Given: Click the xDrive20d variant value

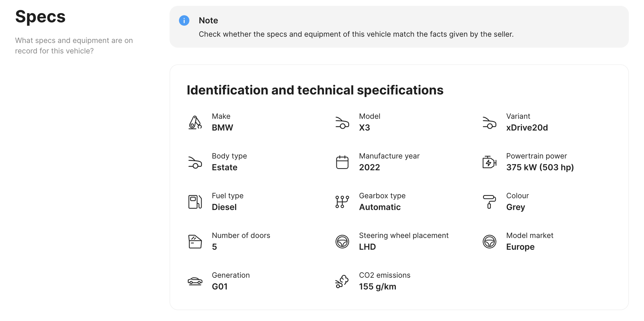Looking at the screenshot, I should coord(527,128).
